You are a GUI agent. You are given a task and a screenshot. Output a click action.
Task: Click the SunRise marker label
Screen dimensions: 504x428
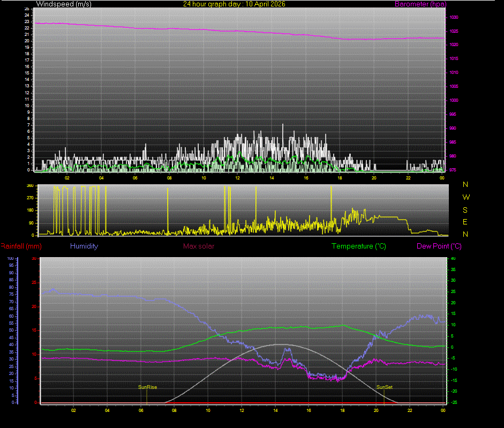click(x=147, y=387)
